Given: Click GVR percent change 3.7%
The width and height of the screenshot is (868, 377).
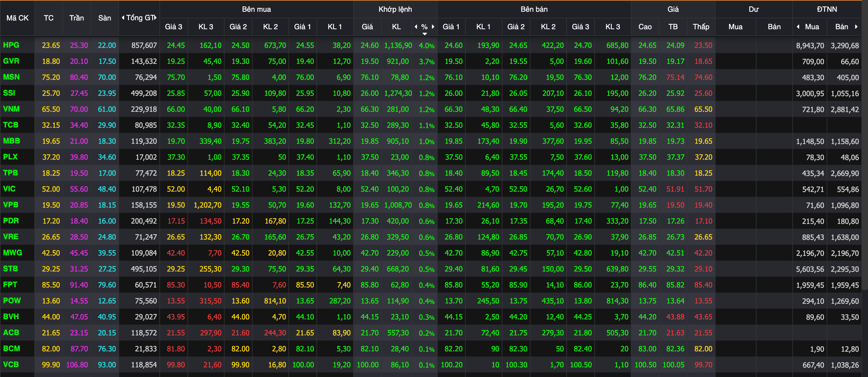Looking at the screenshot, I should (426, 62).
